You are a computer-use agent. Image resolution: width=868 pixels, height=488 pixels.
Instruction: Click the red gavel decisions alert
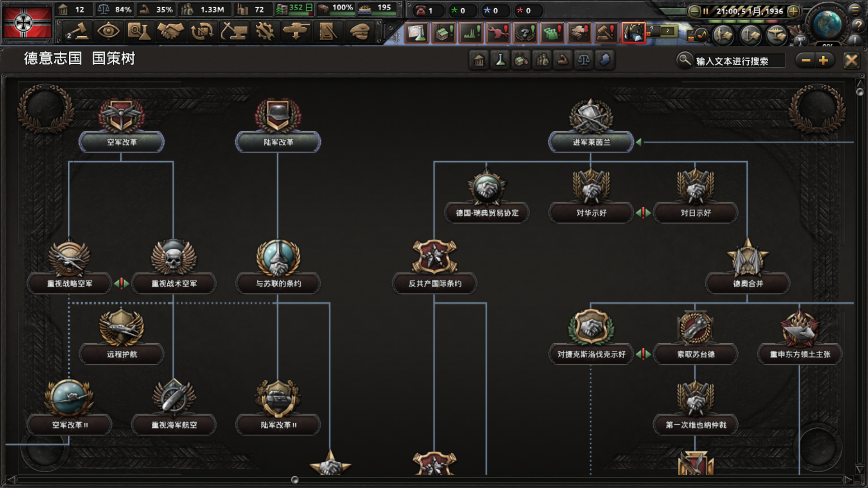pos(606,33)
